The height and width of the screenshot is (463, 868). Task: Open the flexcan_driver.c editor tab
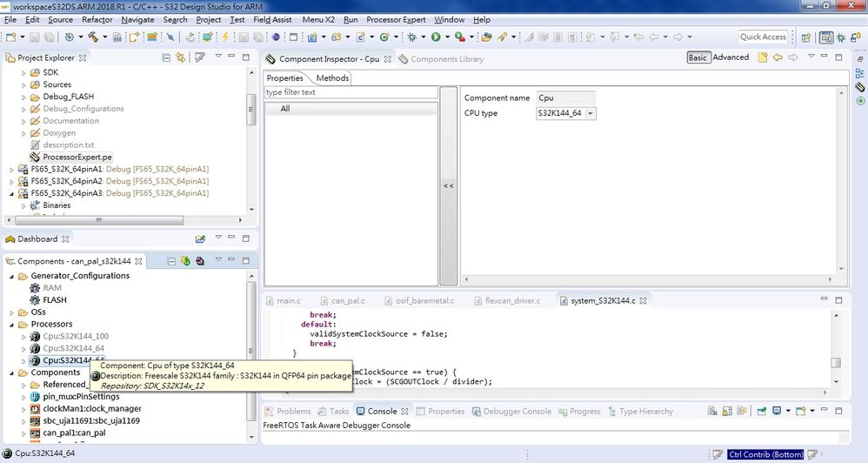[x=507, y=301]
